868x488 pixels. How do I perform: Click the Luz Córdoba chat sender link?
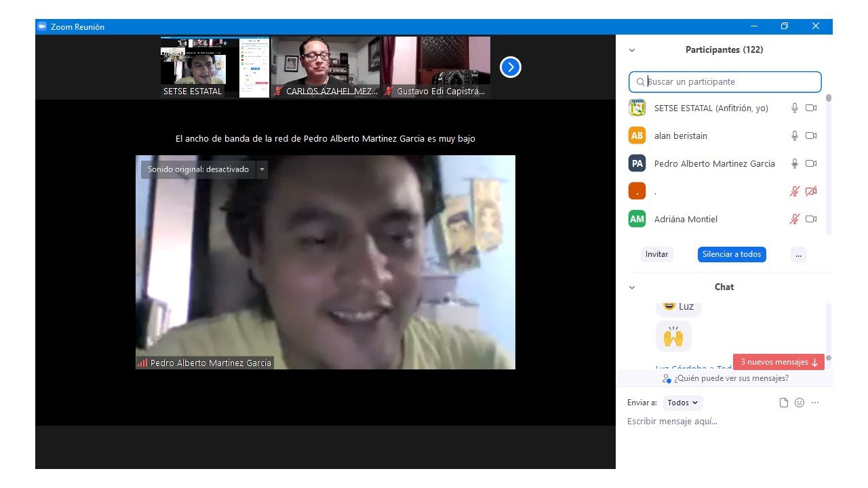[694, 368]
